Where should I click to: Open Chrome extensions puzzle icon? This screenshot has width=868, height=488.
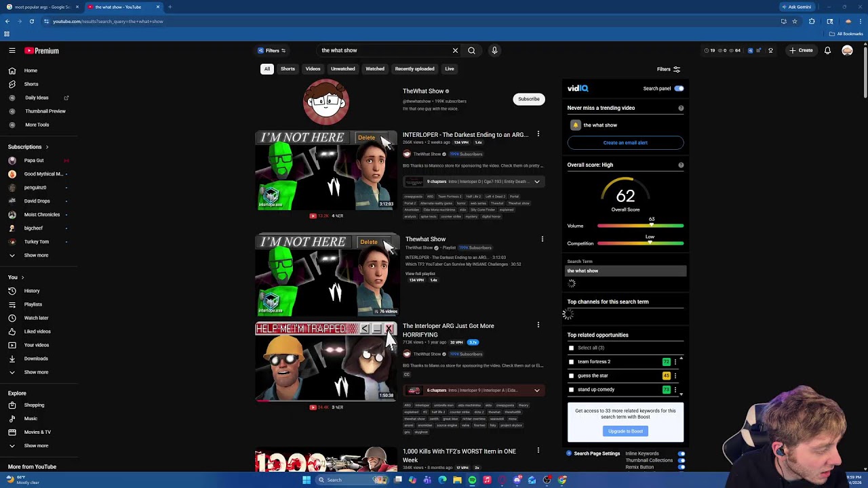(x=812, y=21)
